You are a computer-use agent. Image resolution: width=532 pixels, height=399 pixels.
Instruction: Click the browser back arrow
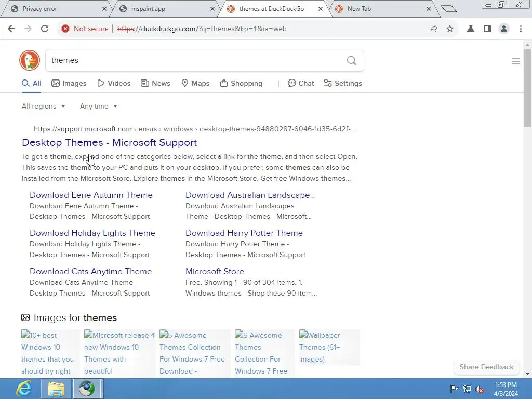click(11, 29)
